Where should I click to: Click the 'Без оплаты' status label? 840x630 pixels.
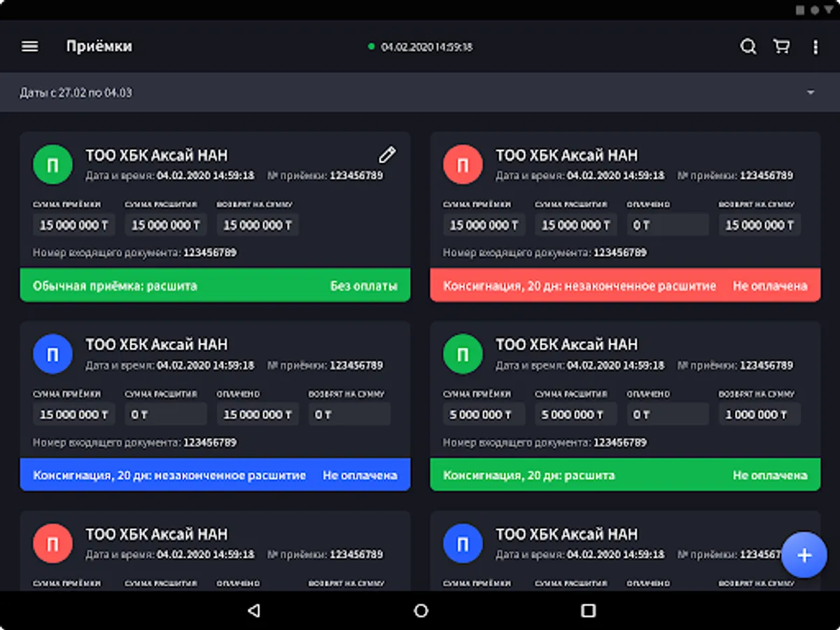[364, 286]
